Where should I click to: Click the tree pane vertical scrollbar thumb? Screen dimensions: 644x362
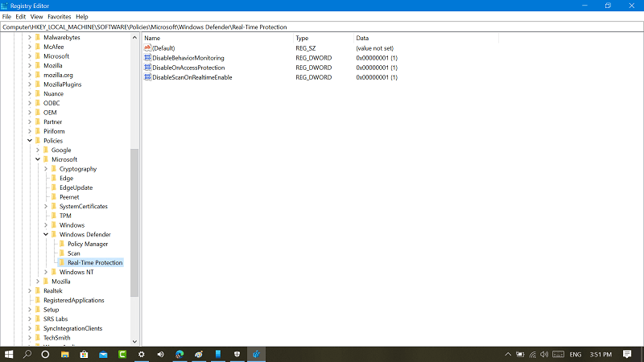pos(134,223)
